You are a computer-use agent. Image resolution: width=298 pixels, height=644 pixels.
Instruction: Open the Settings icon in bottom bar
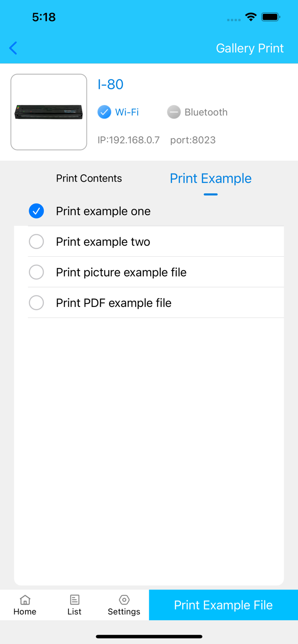click(124, 600)
